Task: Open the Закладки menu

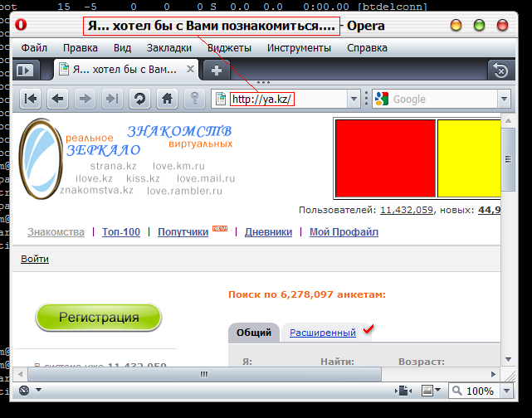Action: tap(169, 48)
